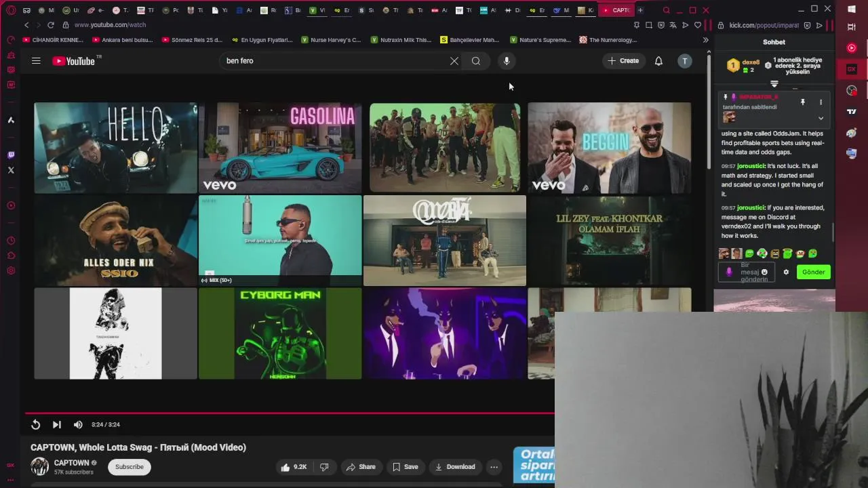
Task: Open the YouTube hamburger guide menu
Action: click(x=36, y=61)
